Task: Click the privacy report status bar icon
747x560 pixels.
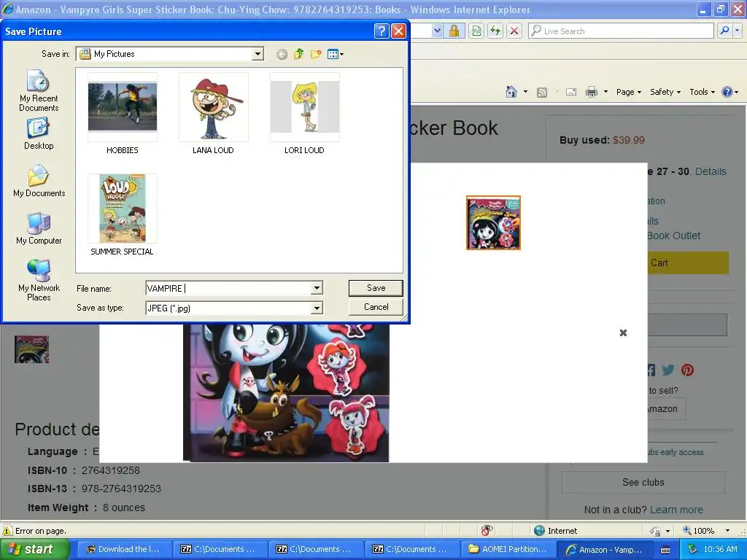Action: coord(487,531)
